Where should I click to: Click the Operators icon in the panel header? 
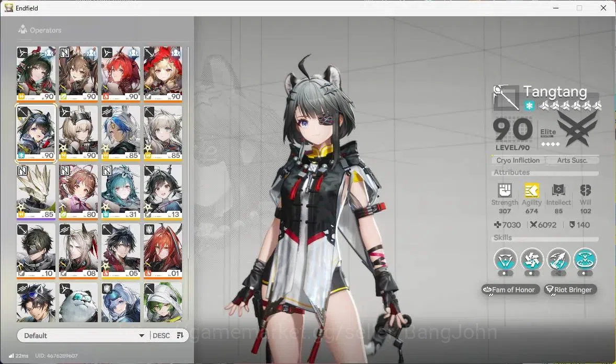tap(23, 29)
